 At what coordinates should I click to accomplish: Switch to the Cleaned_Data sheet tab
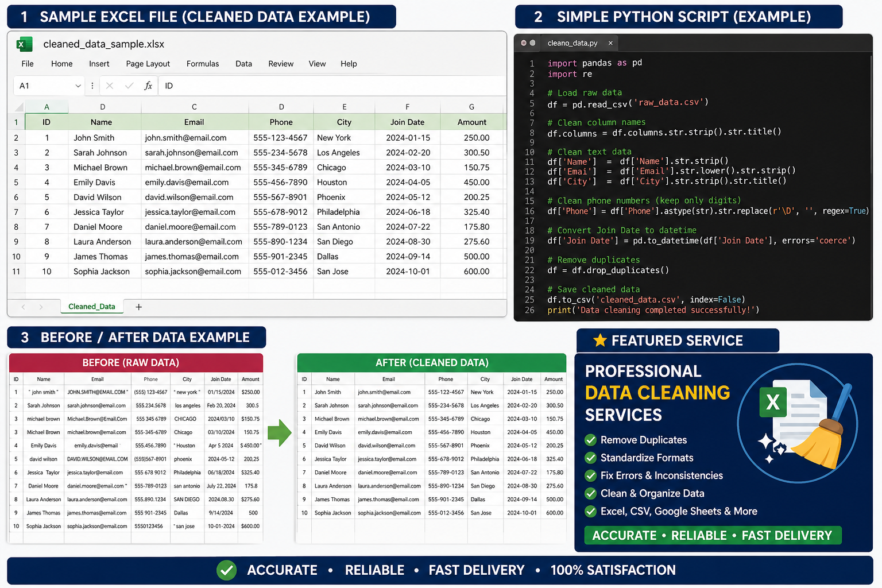tap(92, 307)
